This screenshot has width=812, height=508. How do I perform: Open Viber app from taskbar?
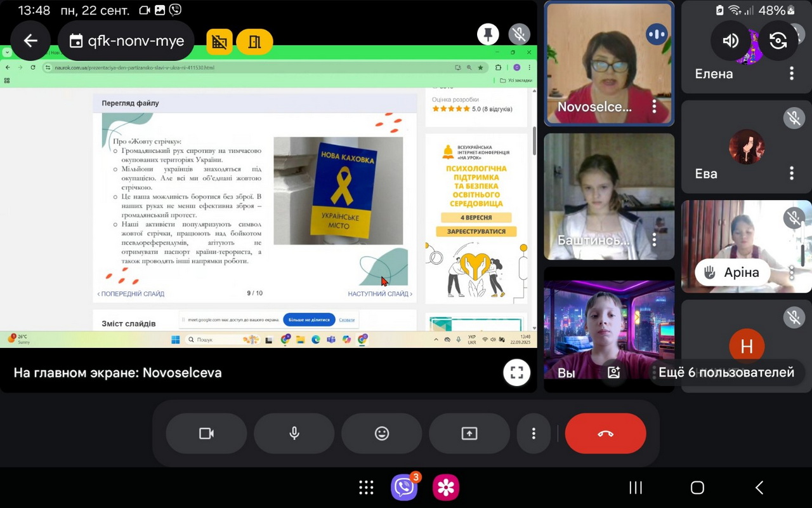tap(404, 487)
